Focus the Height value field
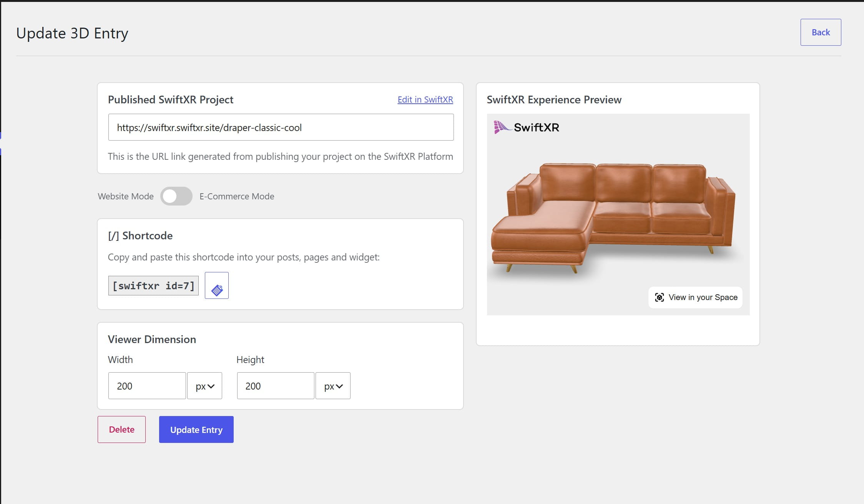864x504 pixels. tap(276, 386)
